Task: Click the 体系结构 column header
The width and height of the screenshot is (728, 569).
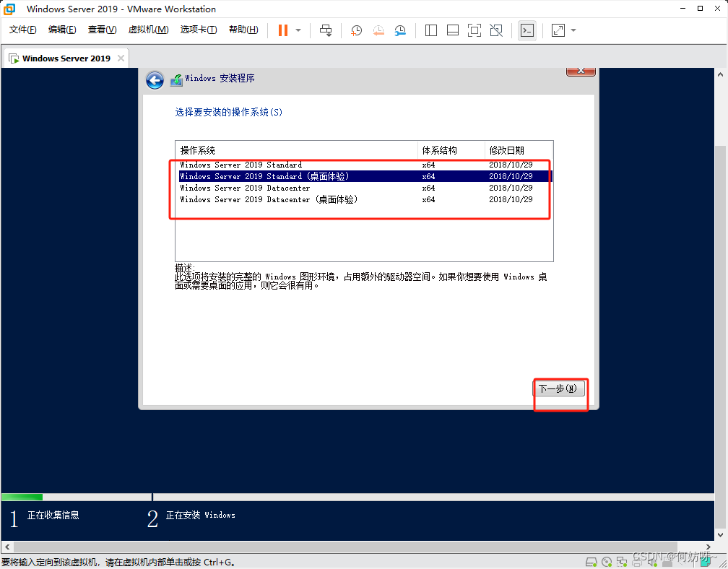Action: click(451, 150)
